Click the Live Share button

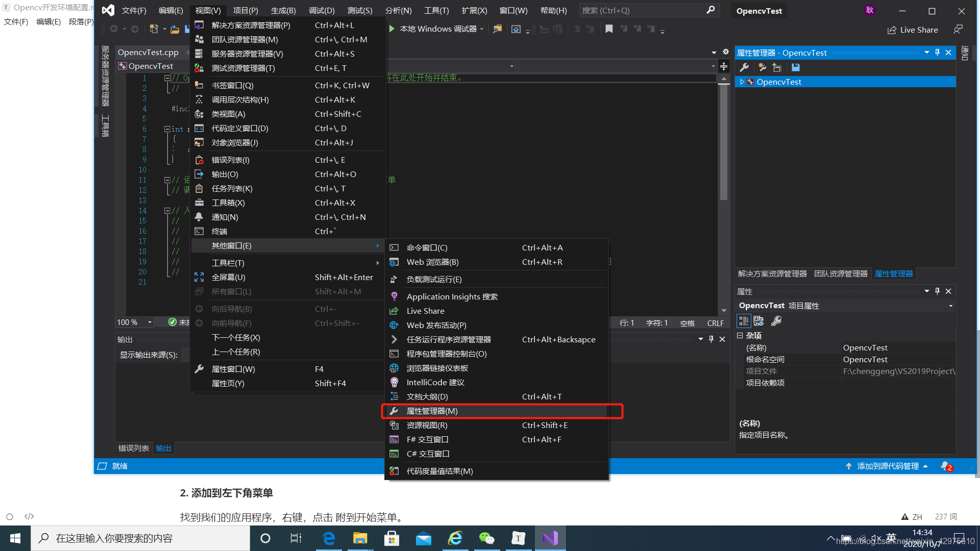tap(913, 30)
